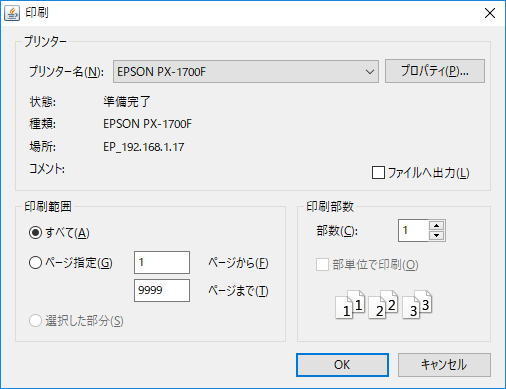The height and width of the screenshot is (389, 506).
Task: Click the キャンセル button
Action: [x=444, y=365]
